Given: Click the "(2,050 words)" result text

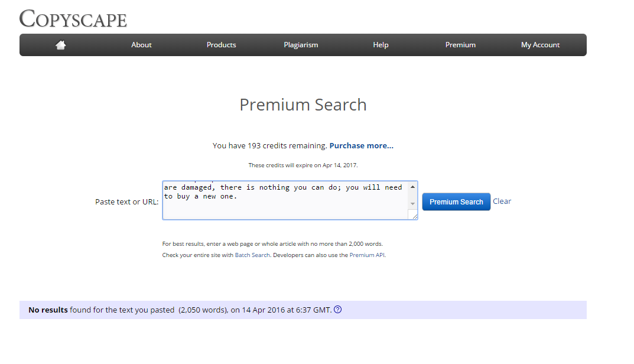Looking at the screenshot, I should 203,310.
